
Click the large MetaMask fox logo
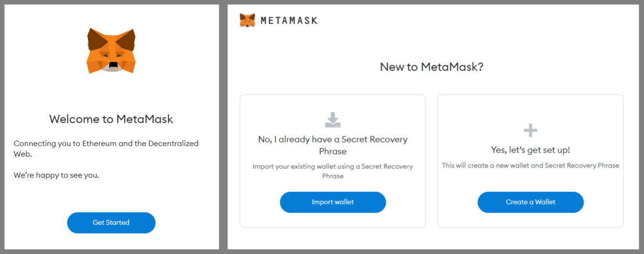111,50
